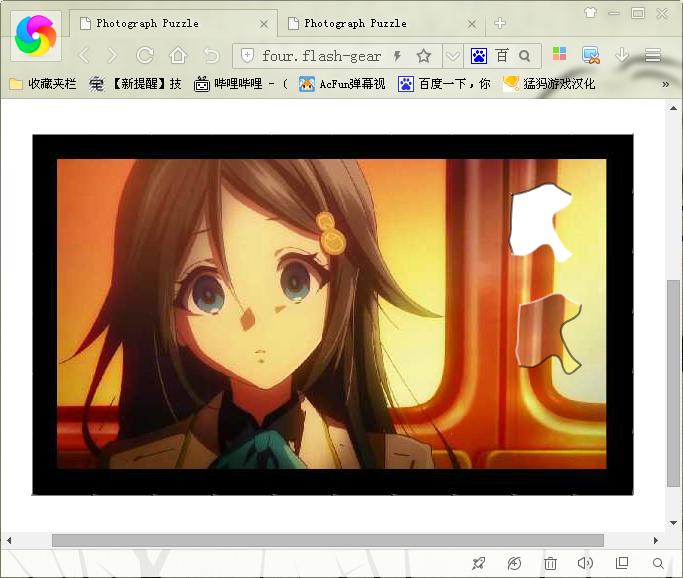683x578 pixels.
Task: Open the downloads arrow icon
Action: point(622,56)
